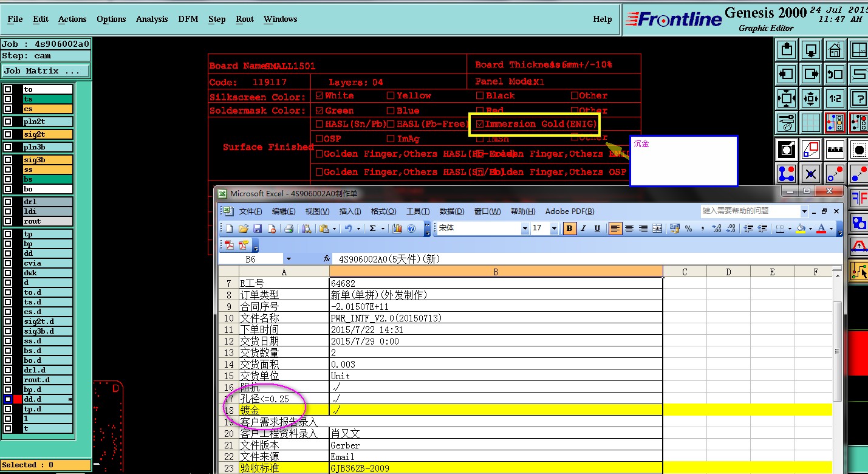Click the center align icon in Excel
The image size is (868, 474).
click(x=630, y=228)
